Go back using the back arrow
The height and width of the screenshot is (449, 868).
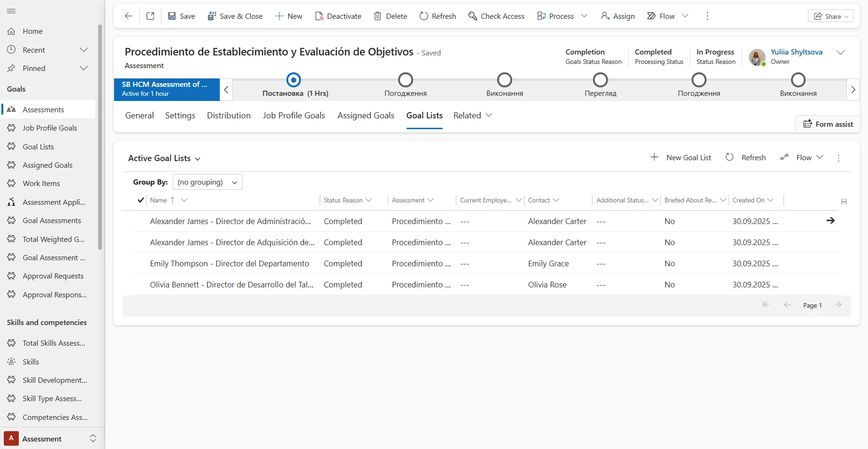coord(128,16)
